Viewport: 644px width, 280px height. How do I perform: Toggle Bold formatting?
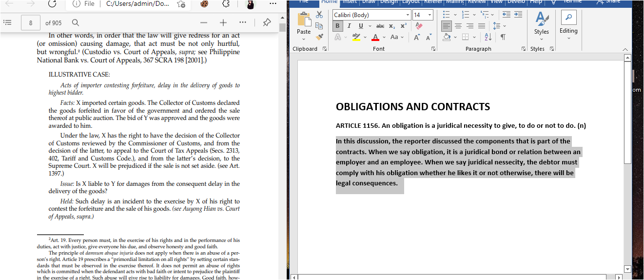338,26
